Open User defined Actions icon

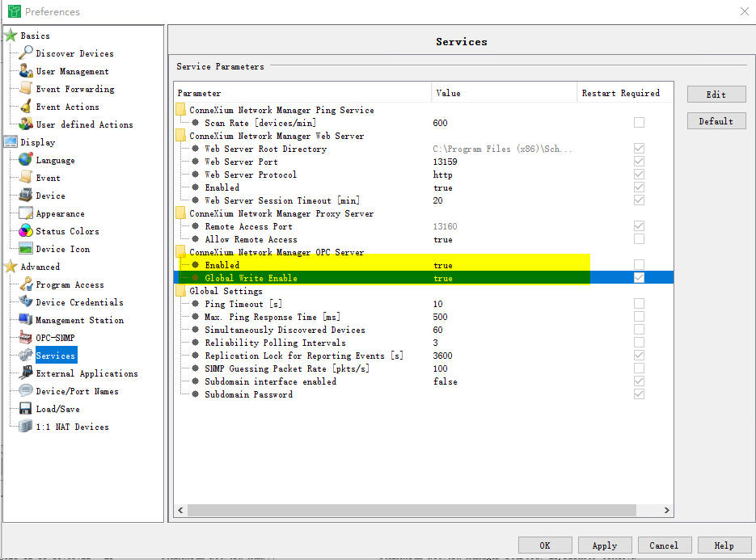(26, 124)
